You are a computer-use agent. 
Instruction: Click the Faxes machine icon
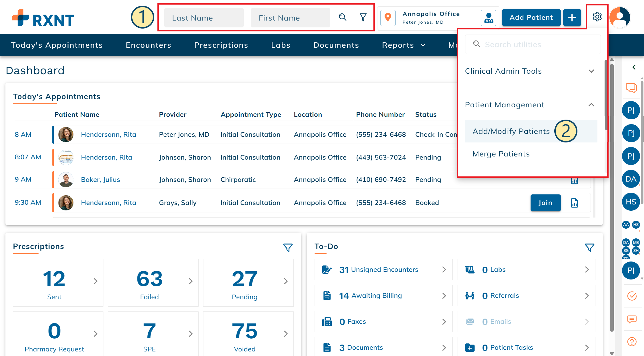tap(327, 322)
